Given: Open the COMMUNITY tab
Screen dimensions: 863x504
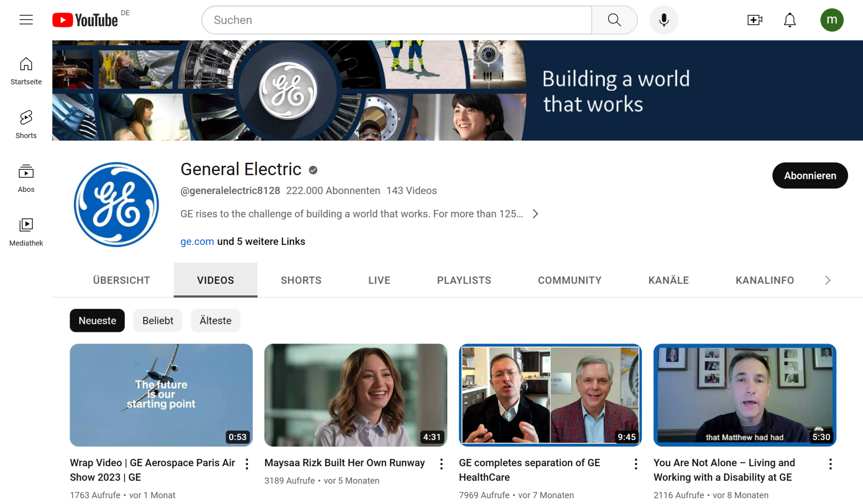Looking at the screenshot, I should coord(569,280).
